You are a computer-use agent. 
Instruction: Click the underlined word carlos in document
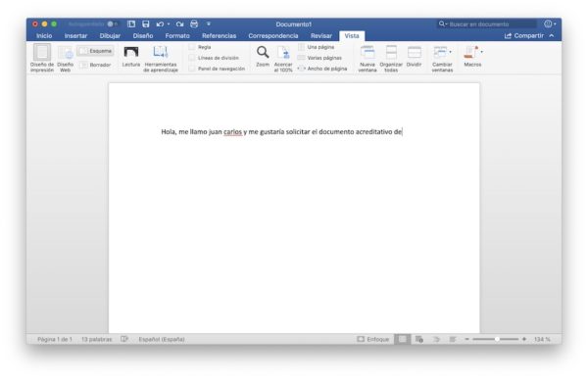[x=232, y=132]
